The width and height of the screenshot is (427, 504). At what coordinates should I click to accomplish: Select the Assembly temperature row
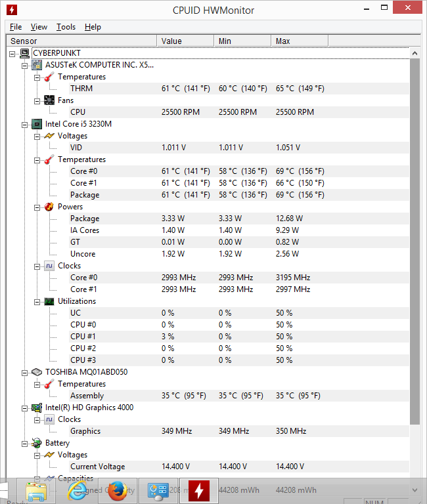click(x=238, y=396)
